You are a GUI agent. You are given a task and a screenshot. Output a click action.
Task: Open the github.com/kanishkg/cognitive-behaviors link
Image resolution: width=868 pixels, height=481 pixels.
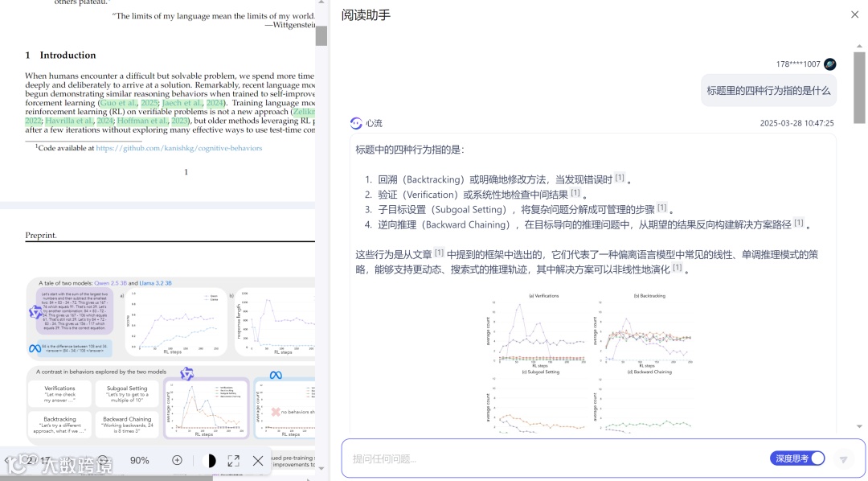tap(178, 148)
